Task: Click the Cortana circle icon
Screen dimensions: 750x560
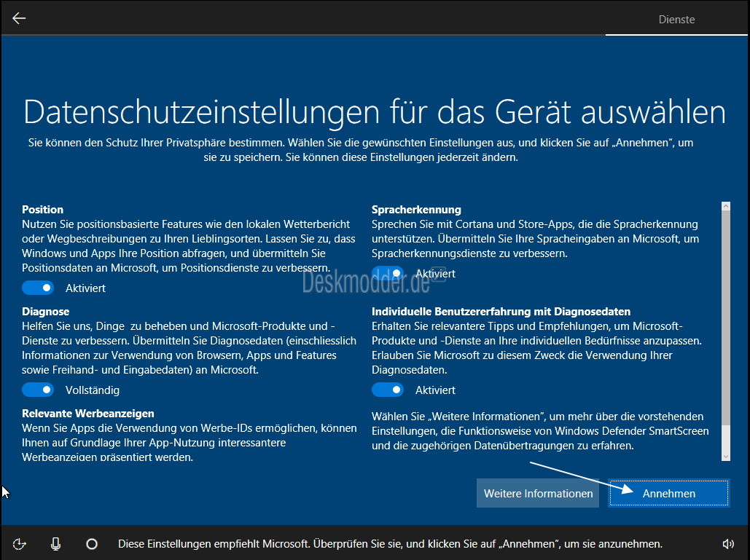Action: [92, 544]
